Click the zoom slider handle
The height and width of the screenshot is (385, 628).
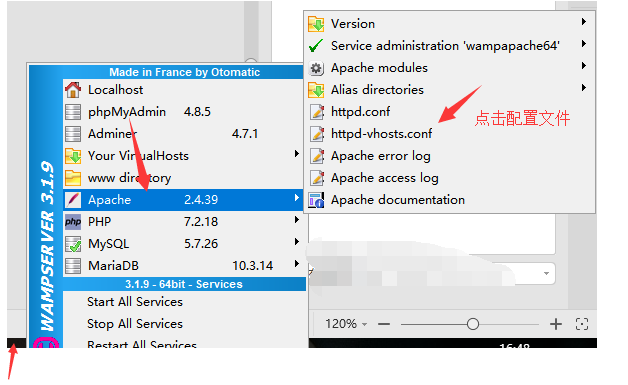(x=473, y=324)
